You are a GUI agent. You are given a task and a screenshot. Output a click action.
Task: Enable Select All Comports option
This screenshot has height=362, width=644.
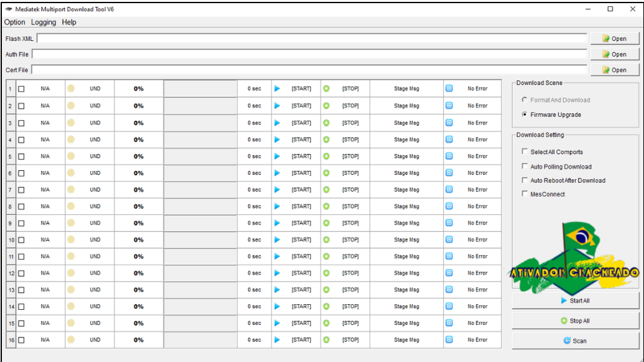[525, 151]
